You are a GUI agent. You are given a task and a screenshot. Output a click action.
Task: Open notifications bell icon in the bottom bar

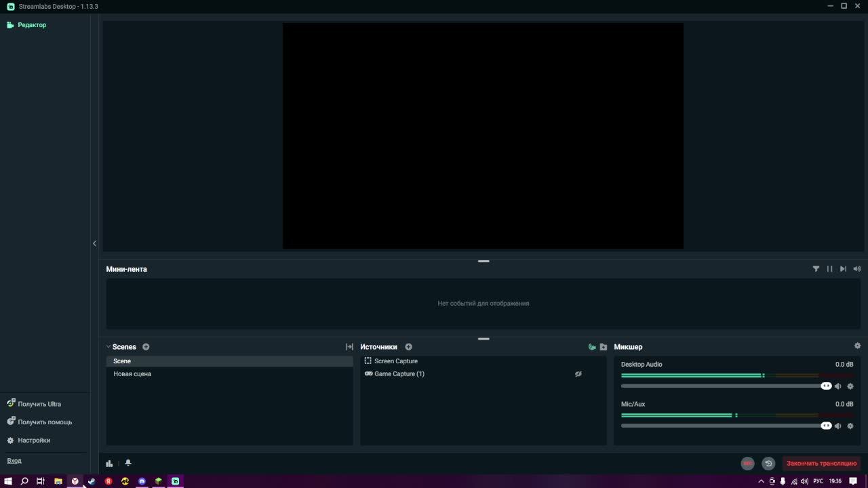tap(128, 464)
